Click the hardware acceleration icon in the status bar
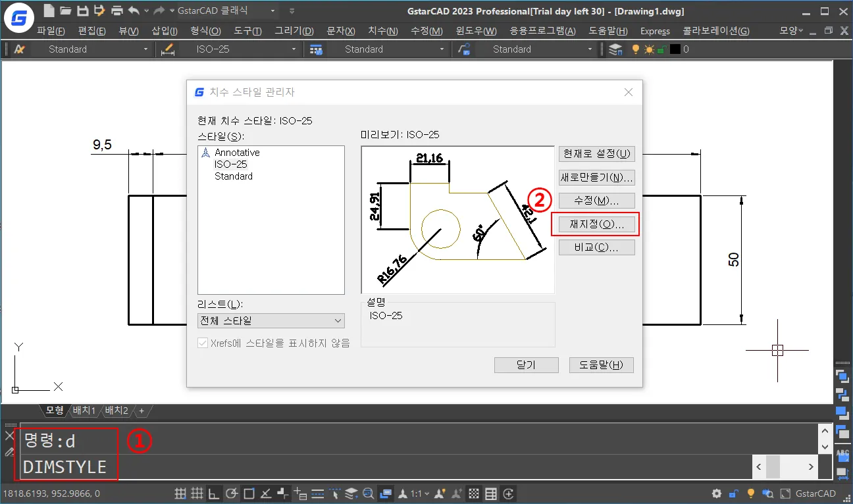This screenshot has height=504, width=853. coord(767,493)
